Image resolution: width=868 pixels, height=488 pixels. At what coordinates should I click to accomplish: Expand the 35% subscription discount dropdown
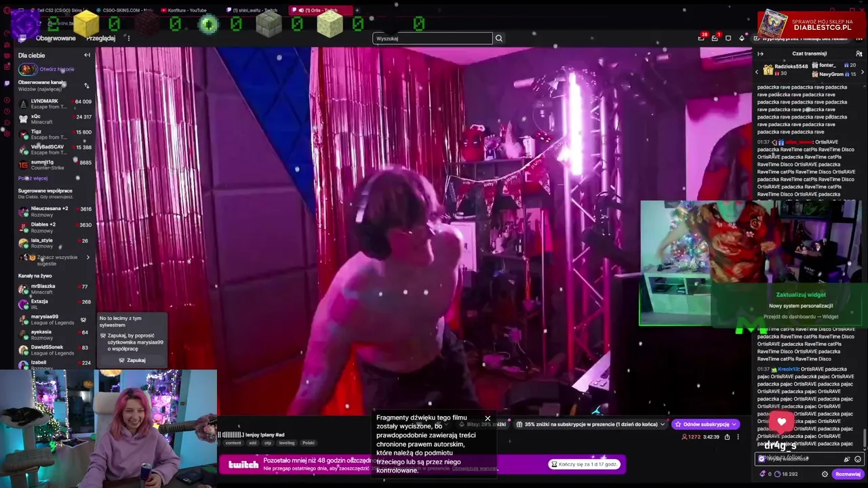591,424
